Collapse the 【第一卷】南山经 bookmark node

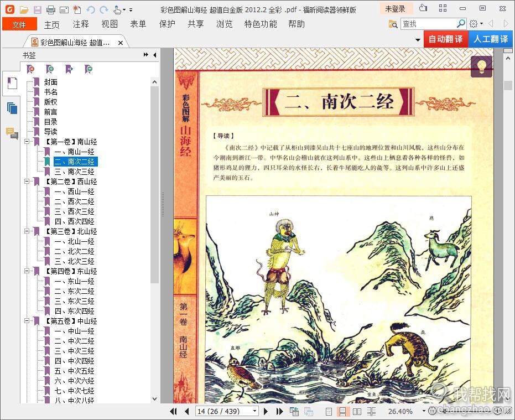(27, 142)
